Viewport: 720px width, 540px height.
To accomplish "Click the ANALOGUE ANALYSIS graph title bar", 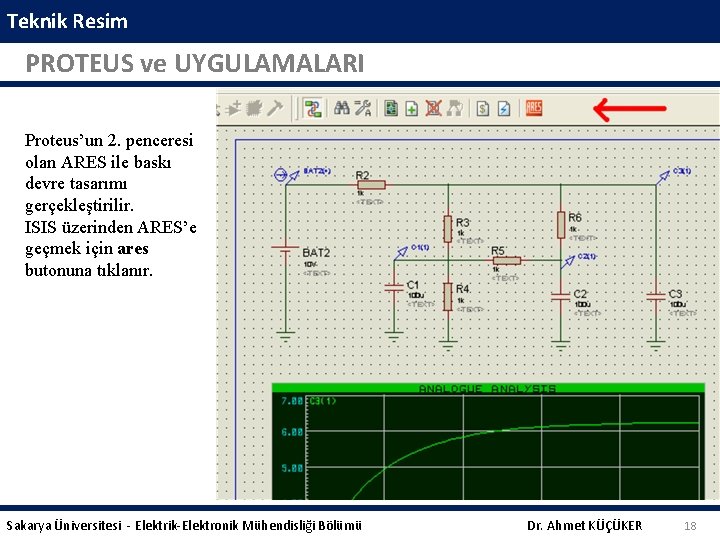I will [488, 388].
